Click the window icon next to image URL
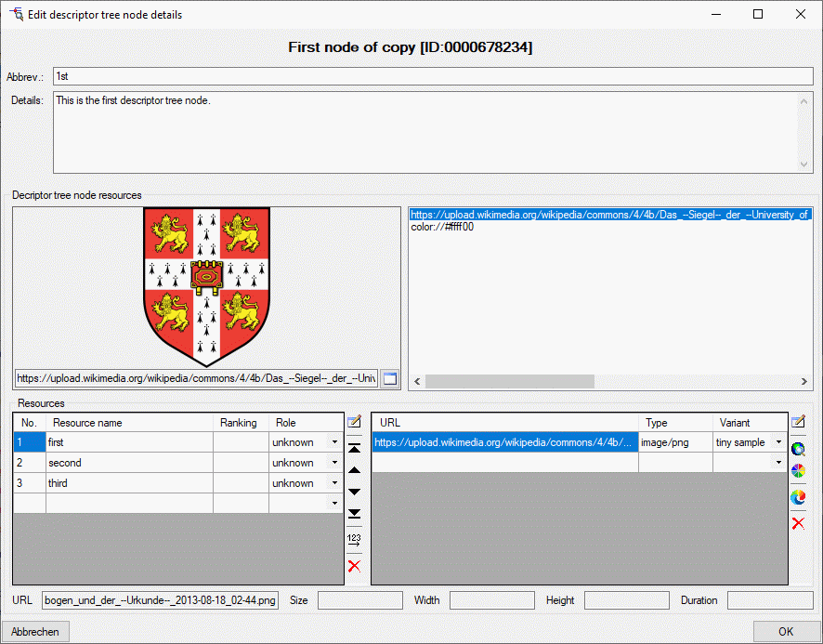This screenshot has width=823, height=644. [x=390, y=378]
